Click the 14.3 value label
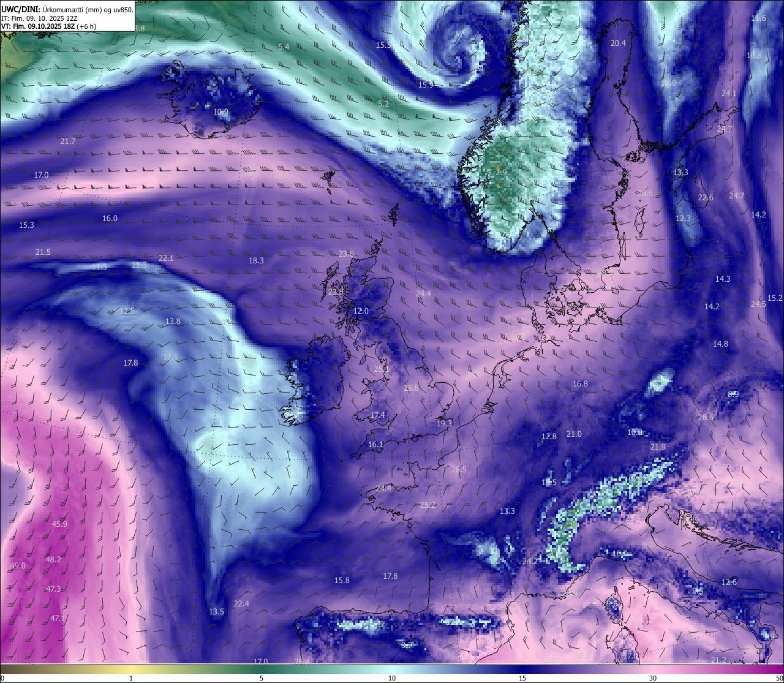The height and width of the screenshot is (683, 784). 723,279
